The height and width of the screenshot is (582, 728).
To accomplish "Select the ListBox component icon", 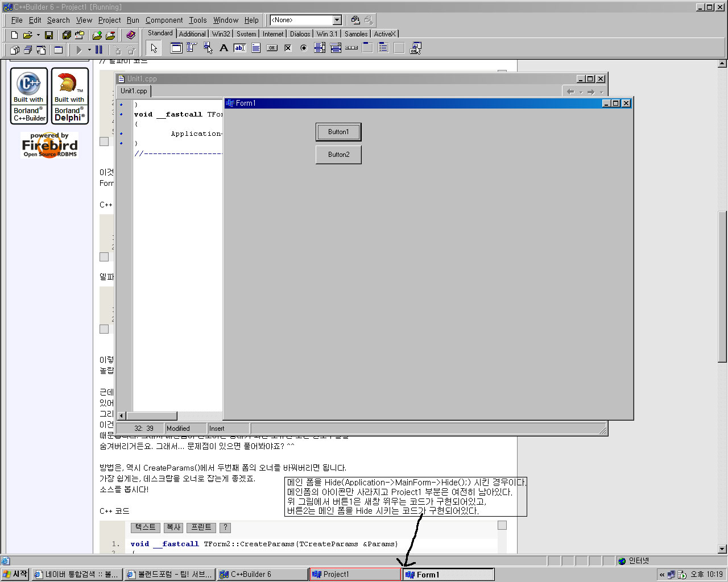I will 320,48.
